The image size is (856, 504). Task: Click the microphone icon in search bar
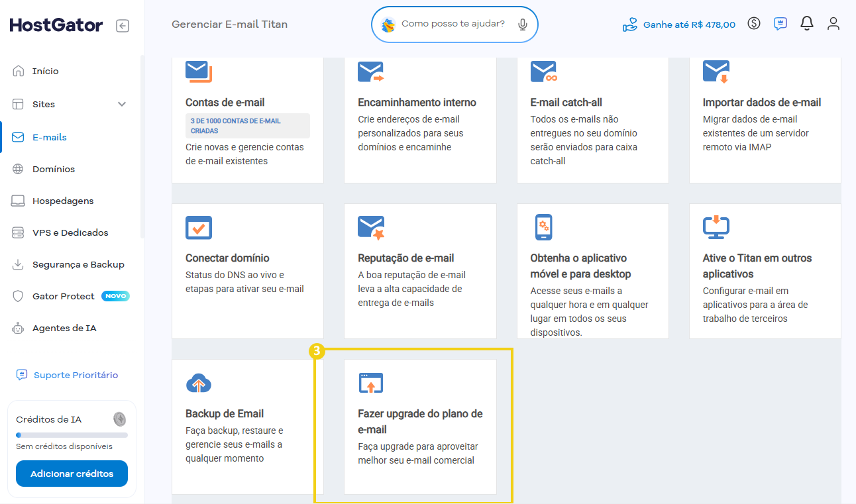click(523, 25)
